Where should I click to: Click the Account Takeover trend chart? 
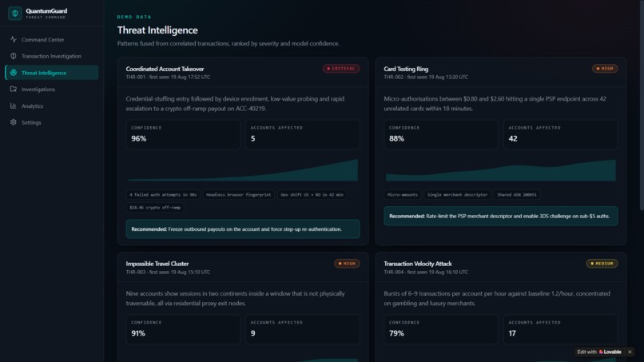coord(243,169)
